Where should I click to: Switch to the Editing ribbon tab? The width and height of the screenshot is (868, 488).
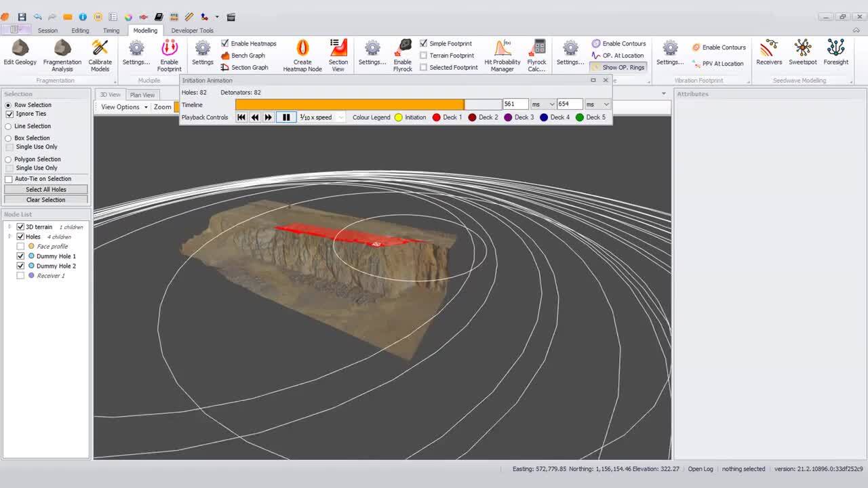pyautogui.click(x=80, y=30)
